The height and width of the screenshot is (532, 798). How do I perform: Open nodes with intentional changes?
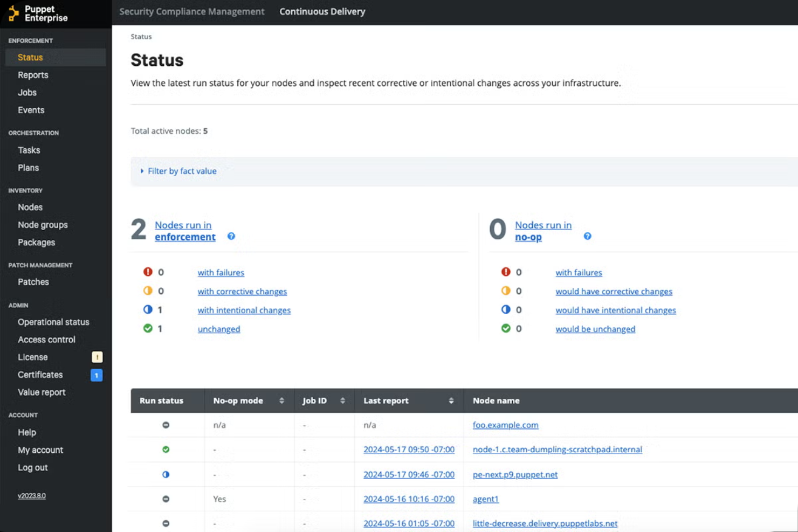pyautogui.click(x=244, y=310)
